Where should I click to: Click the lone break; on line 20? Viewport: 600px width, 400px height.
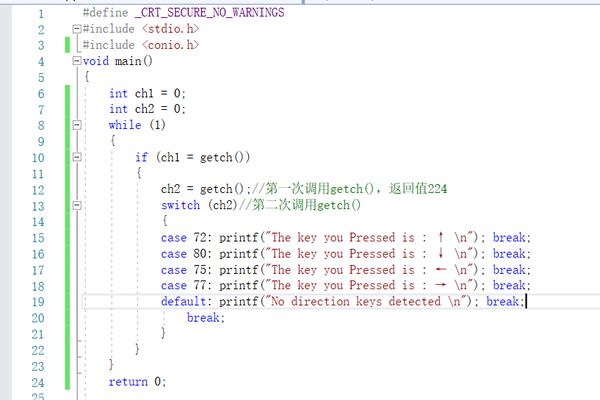[x=206, y=318]
